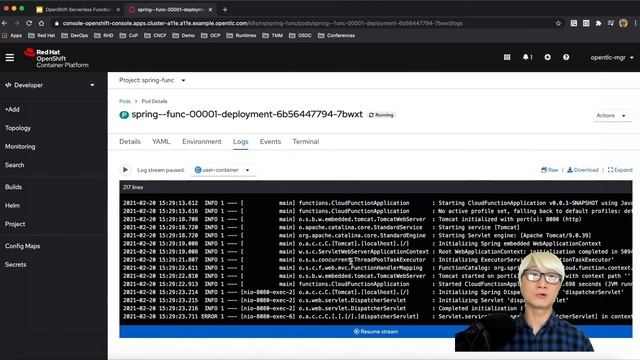Open the Runtimes bookmarks folder

[x=241, y=36]
